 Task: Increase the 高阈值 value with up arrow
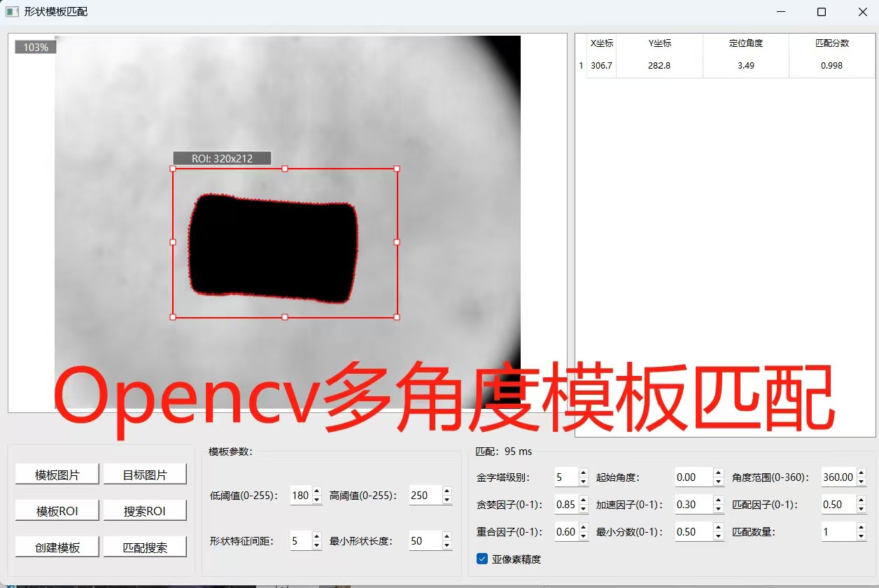click(x=447, y=491)
